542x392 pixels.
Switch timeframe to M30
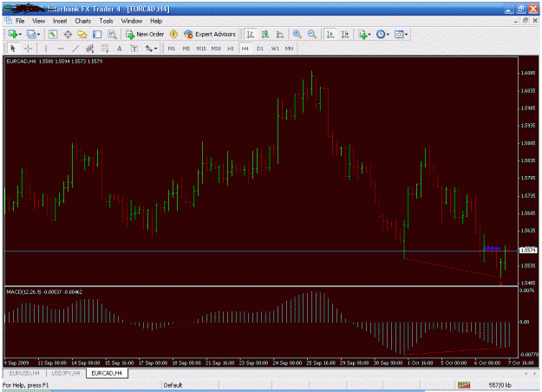point(216,49)
